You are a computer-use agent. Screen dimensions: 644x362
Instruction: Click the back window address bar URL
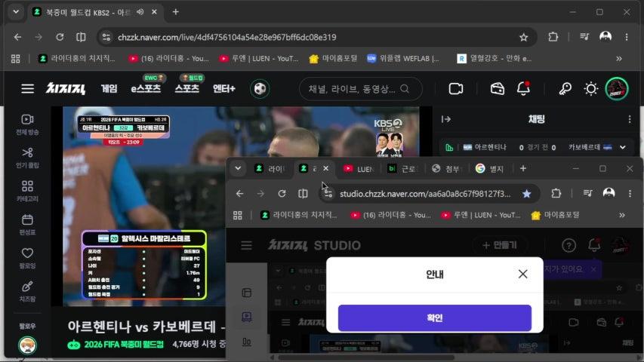[x=226, y=37]
